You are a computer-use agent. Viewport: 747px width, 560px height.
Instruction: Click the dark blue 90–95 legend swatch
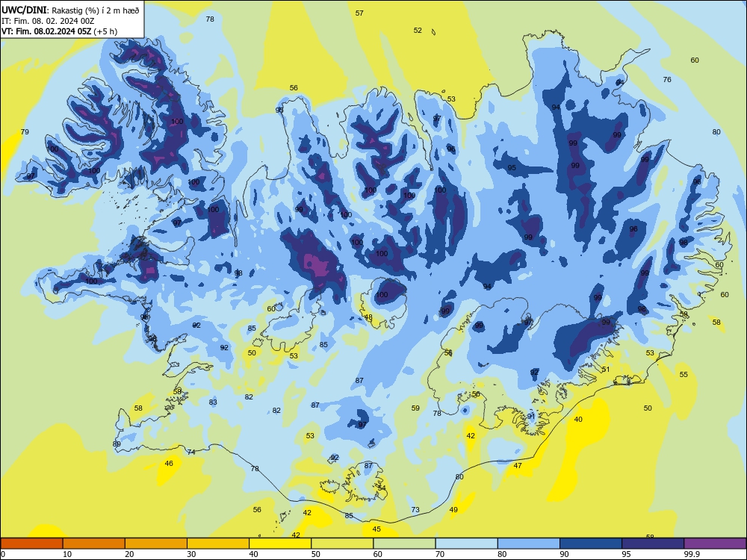pos(591,544)
